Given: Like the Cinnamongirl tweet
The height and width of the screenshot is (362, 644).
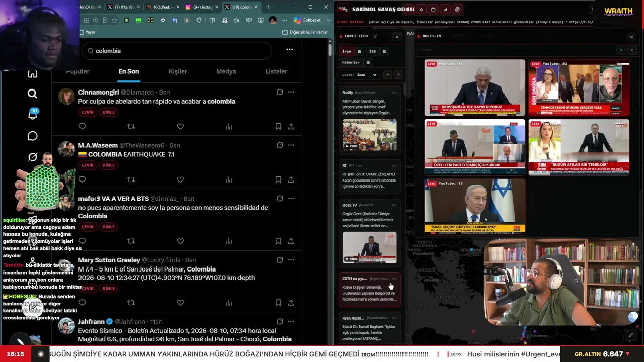Looking at the screenshot, I should (180, 127).
